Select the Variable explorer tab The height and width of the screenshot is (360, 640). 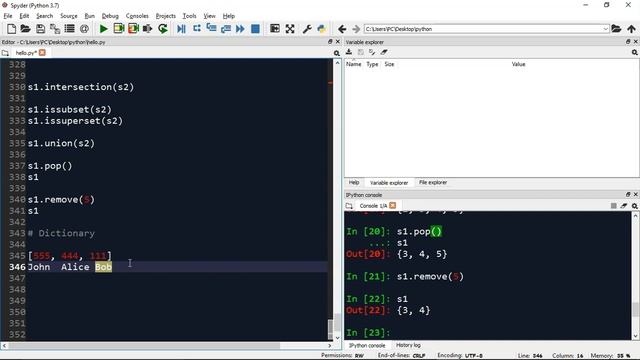(x=389, y=183)
